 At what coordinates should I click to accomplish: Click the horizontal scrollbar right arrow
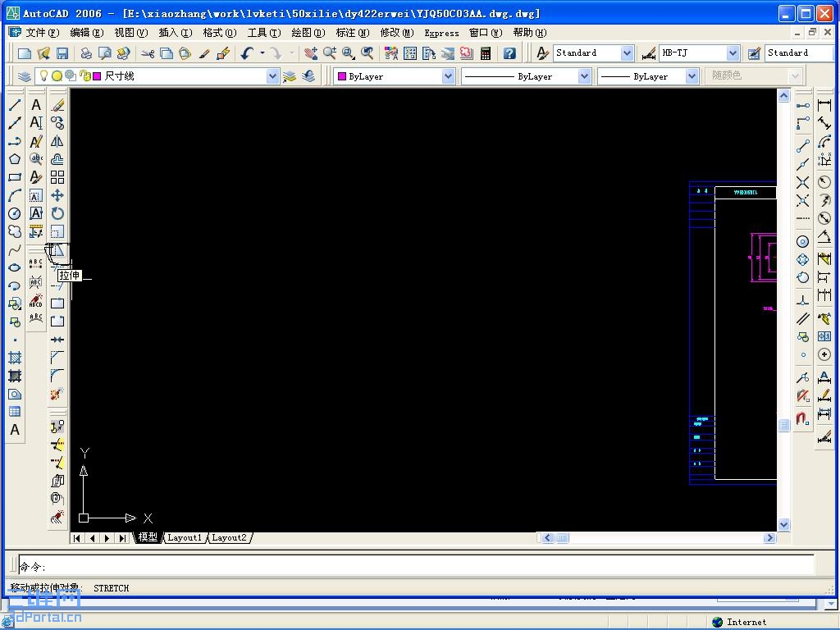click(x=769, y=537)
